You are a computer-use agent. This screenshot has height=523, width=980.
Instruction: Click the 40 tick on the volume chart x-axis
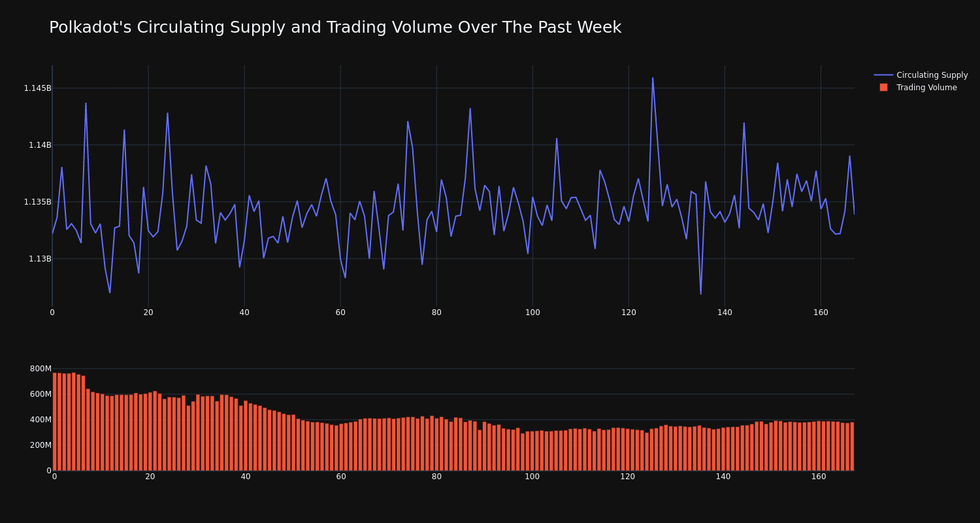click(x=246, y=477)
